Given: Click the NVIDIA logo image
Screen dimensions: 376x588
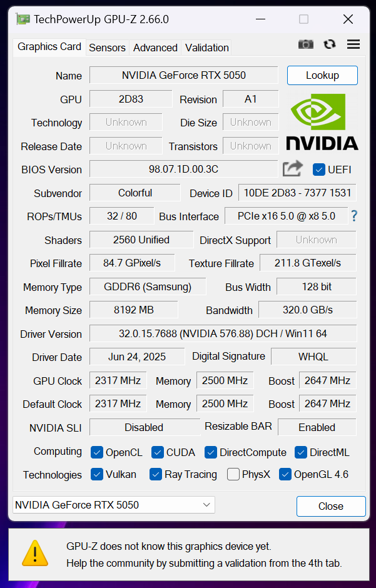Looking at the screenshot, I should pos(322,122).
